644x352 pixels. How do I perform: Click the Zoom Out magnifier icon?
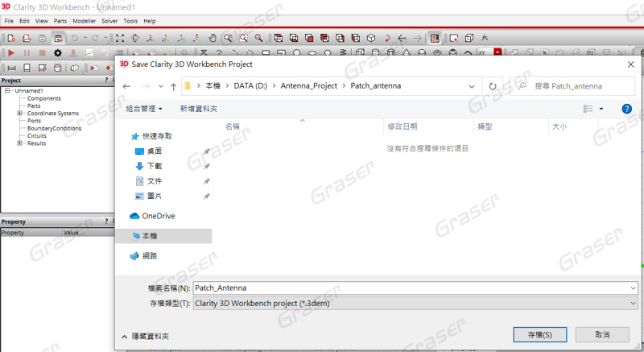(258, 38)
